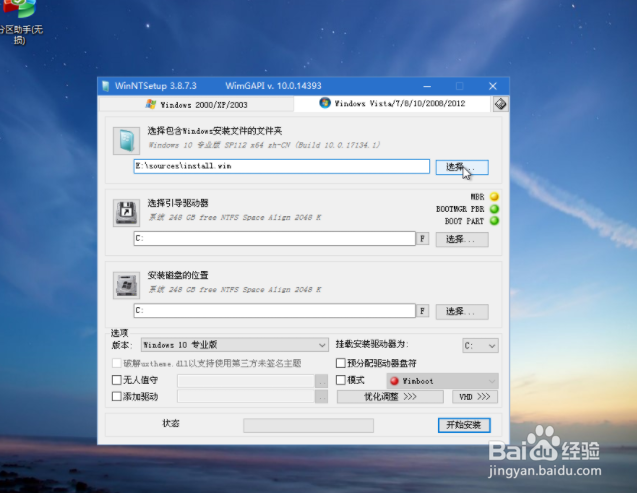
Task: Click the install files folder icon
Action: (x=126, y=141)
